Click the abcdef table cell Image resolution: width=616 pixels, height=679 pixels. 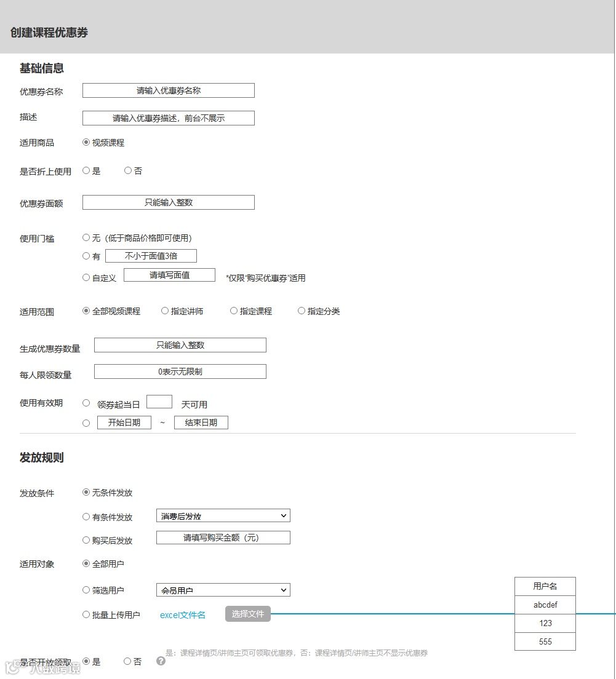545,605
